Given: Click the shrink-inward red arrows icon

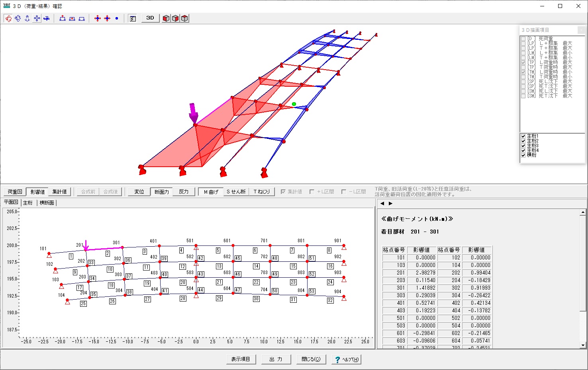Looking at the screenshot, I should pyautogui.click(x=107, y=18).
